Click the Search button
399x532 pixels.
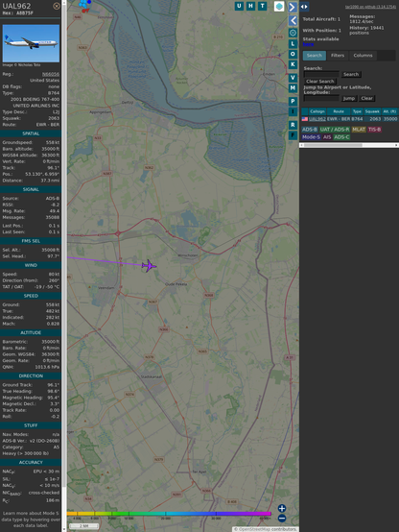tap(351, 74)
